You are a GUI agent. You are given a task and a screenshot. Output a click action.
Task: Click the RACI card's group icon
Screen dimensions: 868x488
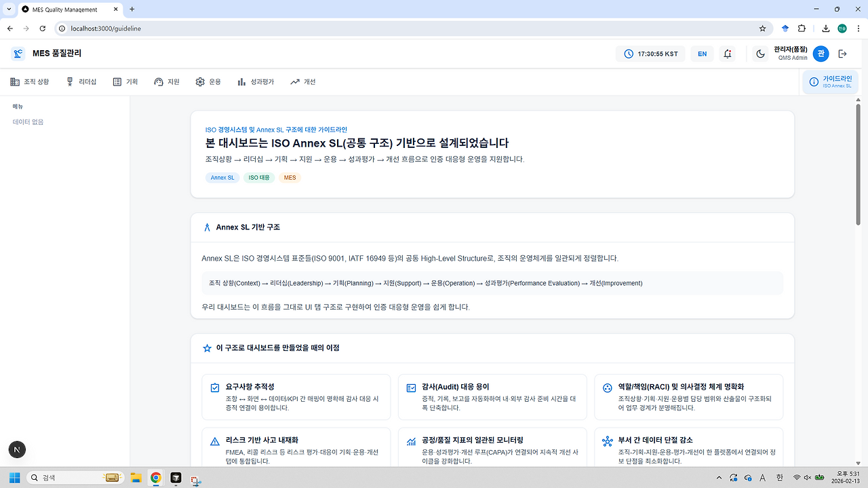(x=607, y=388)
